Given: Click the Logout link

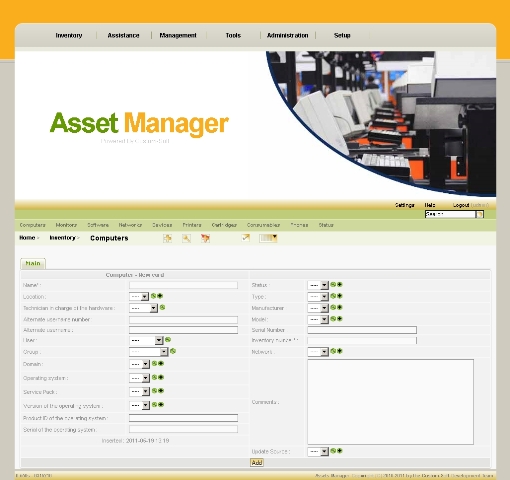Looking at the screenshot, I should click(461, 205).
